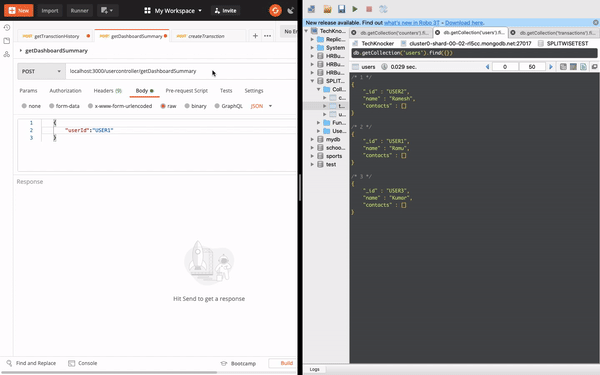This screenshot has width=600, height=375.
Task: Open the Pre-request Script tab
Action: 186,91
